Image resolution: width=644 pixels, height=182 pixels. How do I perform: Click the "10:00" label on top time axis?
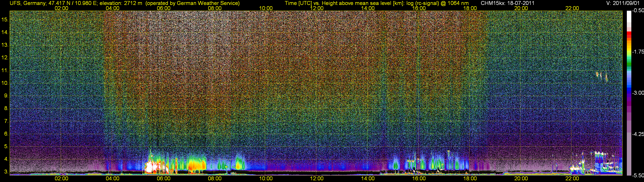click(x=266, y=8)
